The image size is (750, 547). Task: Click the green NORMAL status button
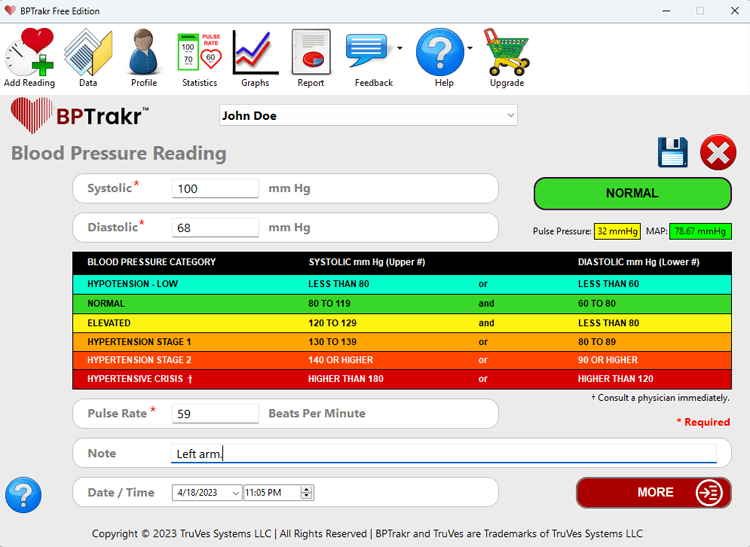pyautogui.click(x=632, y=193)
